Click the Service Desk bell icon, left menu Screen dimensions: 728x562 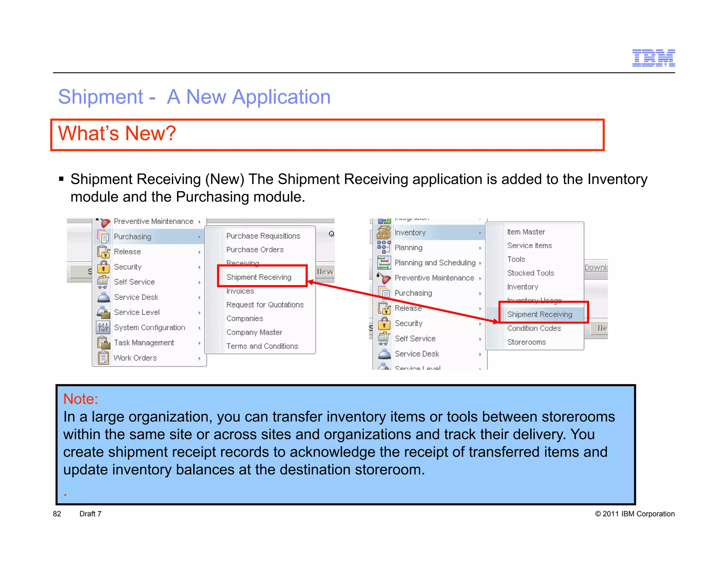point(103,297)
